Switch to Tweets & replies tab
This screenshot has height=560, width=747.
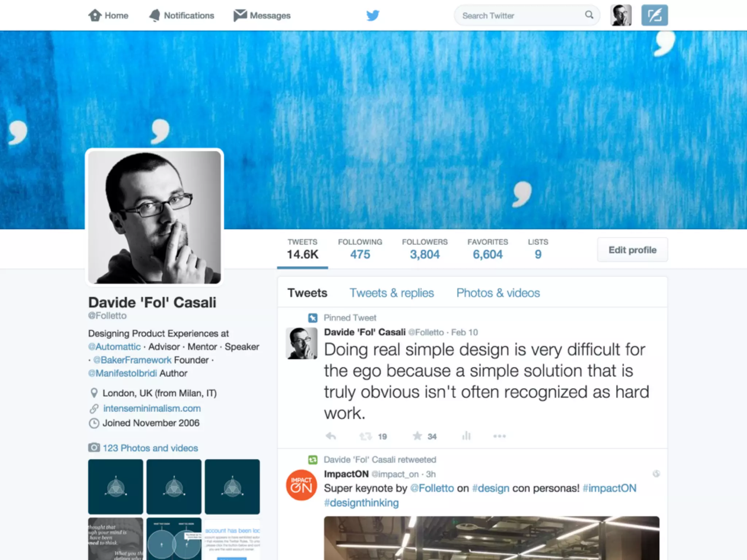392,293
